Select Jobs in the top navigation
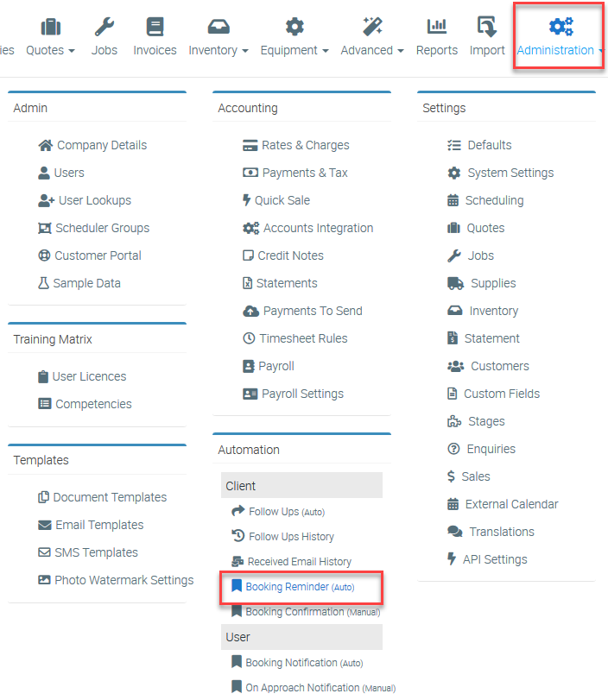This screenshot has height=700, width=608. coord(104,38)
